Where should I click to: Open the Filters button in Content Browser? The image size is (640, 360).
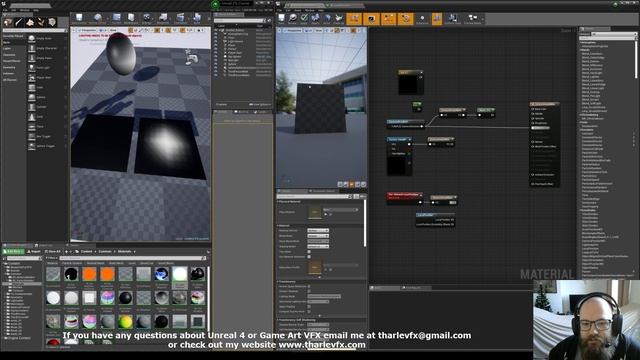pyautogui.click(x=52, y=258)
